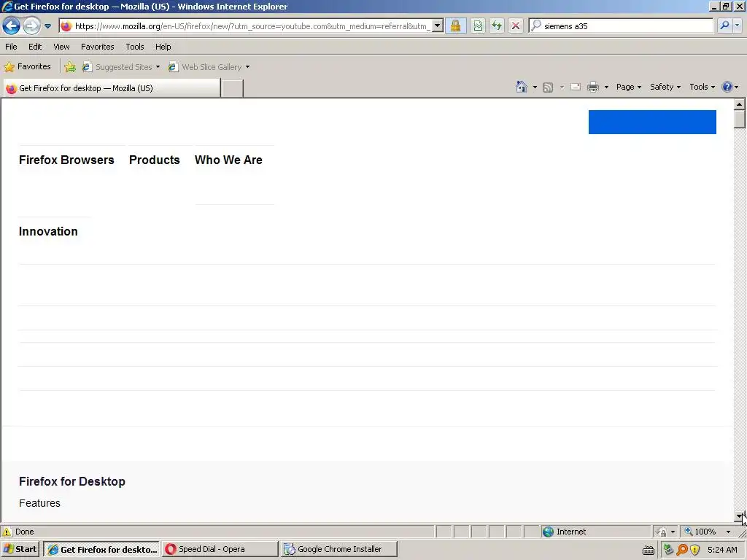The image size is (747, 560).
Task: Open the recent pages dropdown arrow
Action: pos(47,26)
